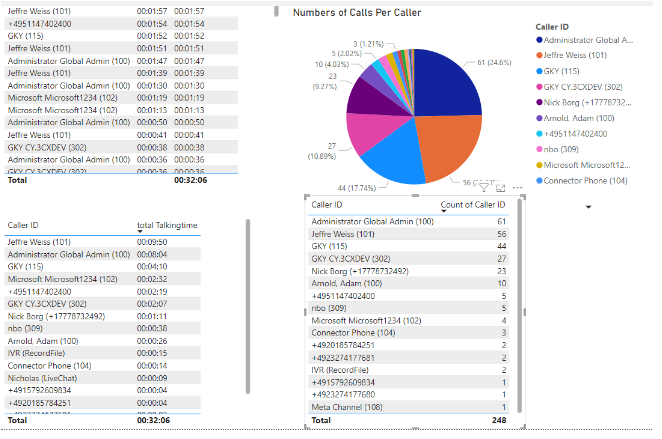Click Connector Phone (104) legend entry
This screenshot has height=439, width=662.
582,181
